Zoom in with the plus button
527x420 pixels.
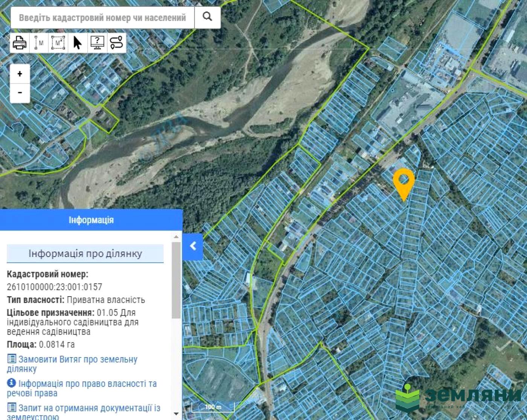click(20, 74)
